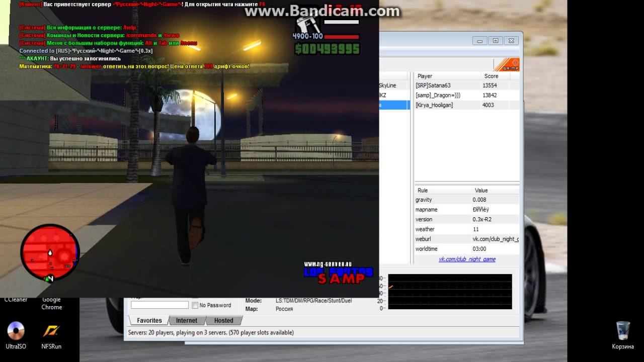Close the SA-MP browser window
Screen dimensions: 644x362
(511, 41)
